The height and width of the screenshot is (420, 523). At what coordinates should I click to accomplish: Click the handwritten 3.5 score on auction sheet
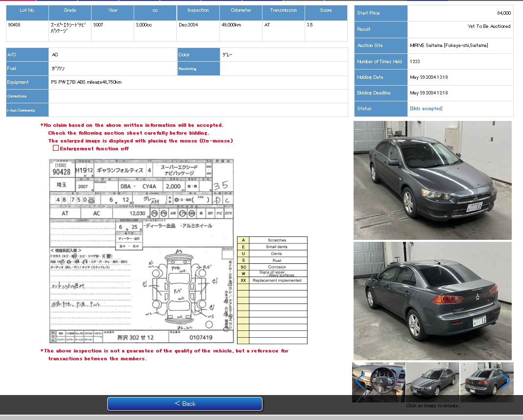coord(221,186)
